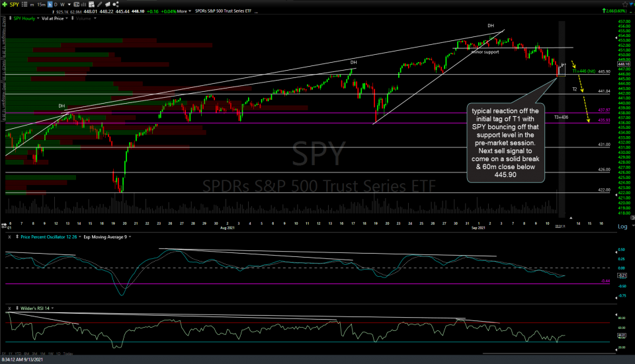
Task: Select the minute 'm' timeframe
Action: click(x=32, y=5)
